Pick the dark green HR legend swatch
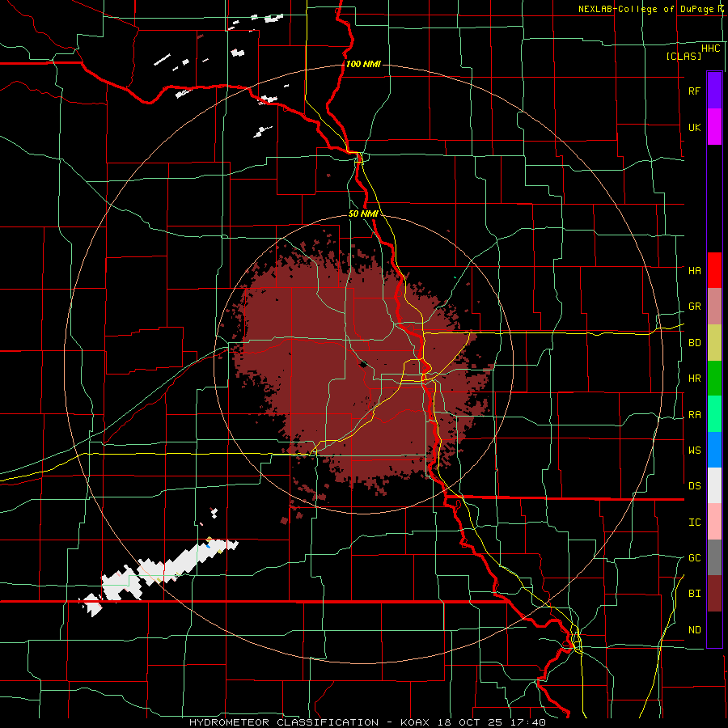This screenshot has width=728, height=728. [x=714, y=379]
